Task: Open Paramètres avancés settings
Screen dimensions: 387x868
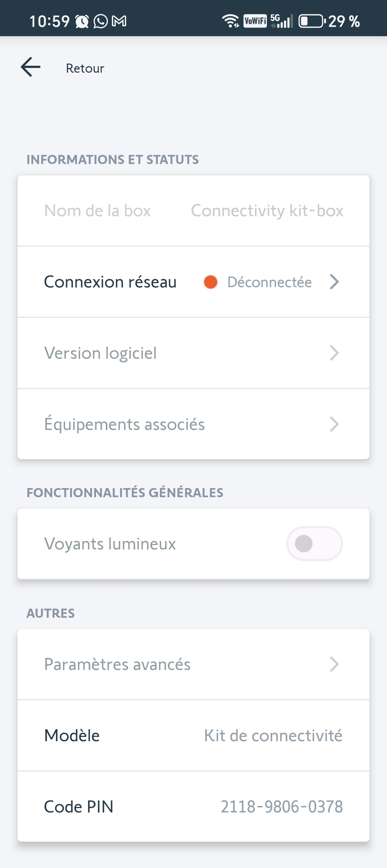Action: 117,664
